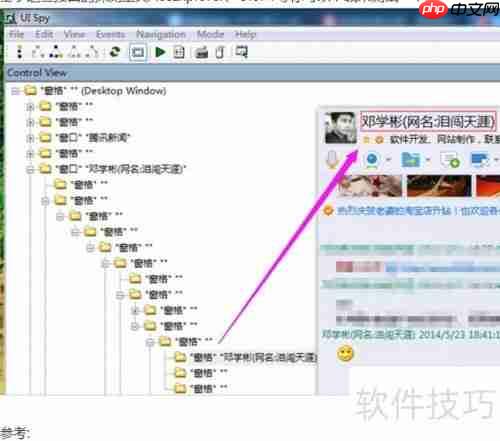Click the orange icon before the promotional link

(x=328, y=211)
